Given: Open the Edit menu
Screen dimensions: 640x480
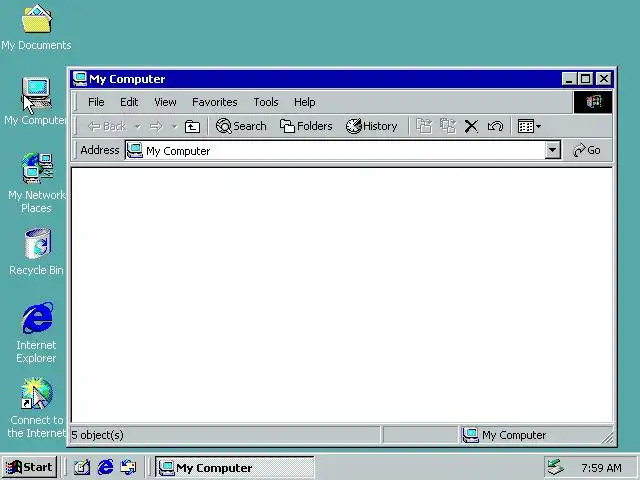Looking at the screenshot, I should tap(129, 102).
